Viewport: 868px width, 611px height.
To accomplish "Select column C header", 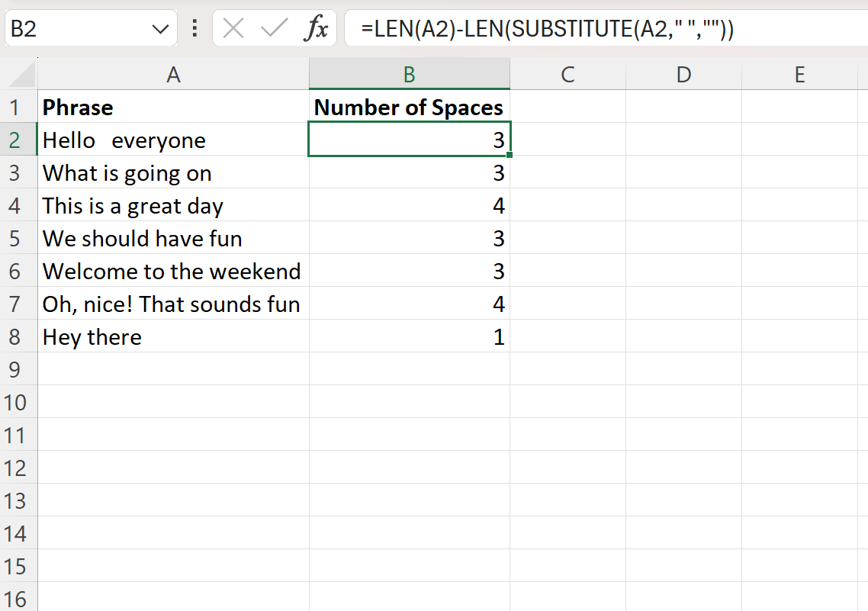I will pos(567,74).
